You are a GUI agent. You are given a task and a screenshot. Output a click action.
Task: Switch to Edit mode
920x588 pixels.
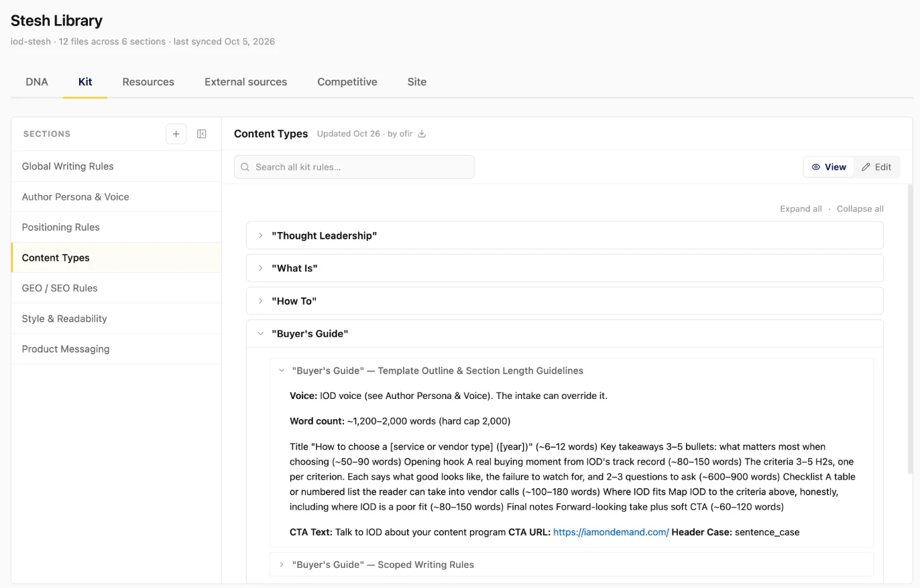point(876,167)
